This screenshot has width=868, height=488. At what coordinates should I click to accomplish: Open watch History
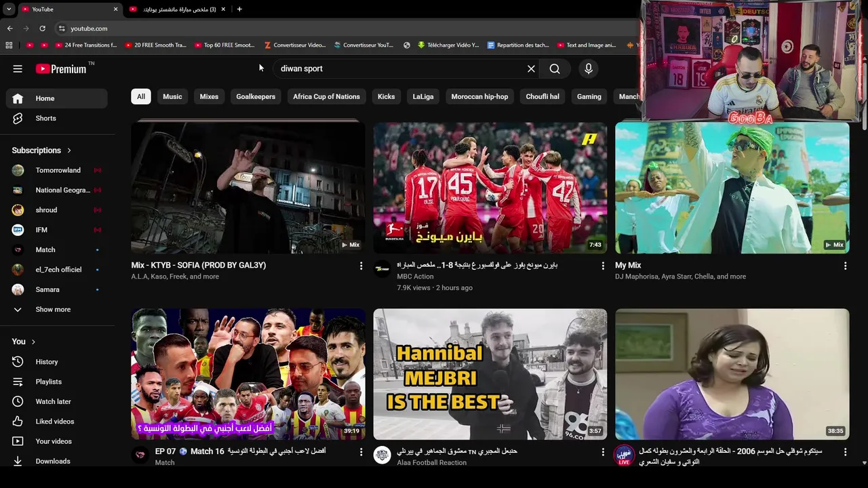tap(57, 362)
